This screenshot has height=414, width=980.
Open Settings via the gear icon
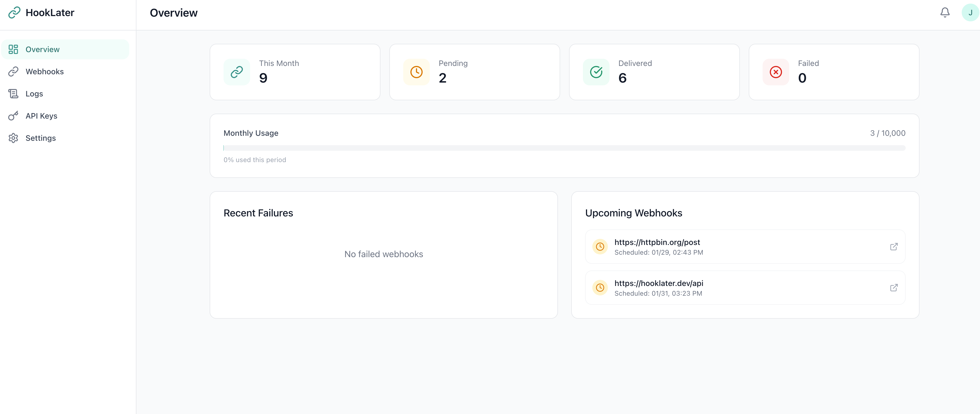13,138
